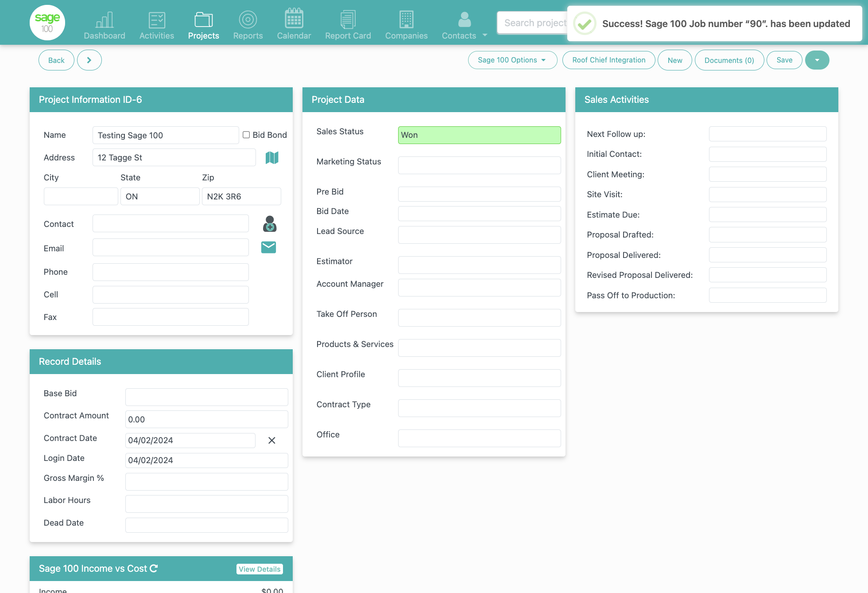
Task: Click the map icon beside Address
Action: 272,157
